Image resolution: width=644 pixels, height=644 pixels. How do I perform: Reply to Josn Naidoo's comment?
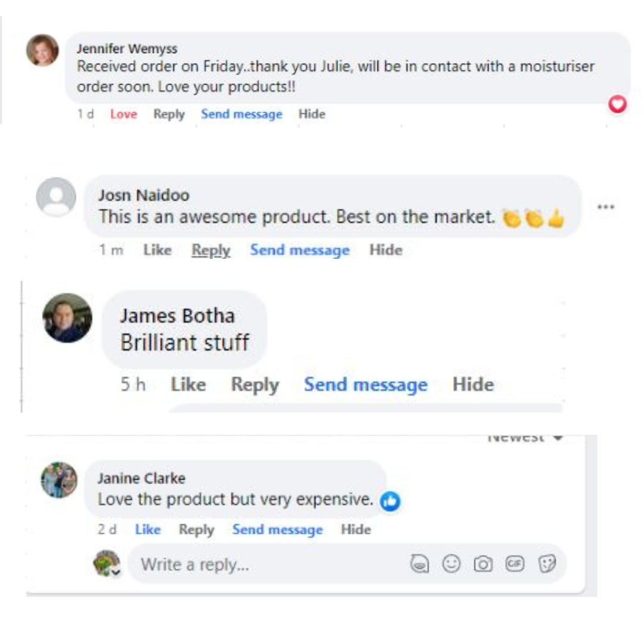(x=210, y=250)
